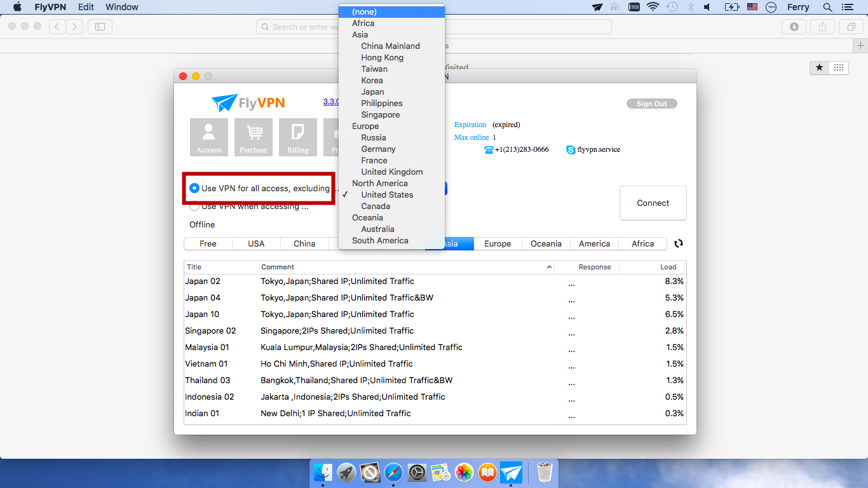Click the Sign Out button
The height and width of the screenshot is (488, 868).
pyautogui.click(x=652, y=104)
